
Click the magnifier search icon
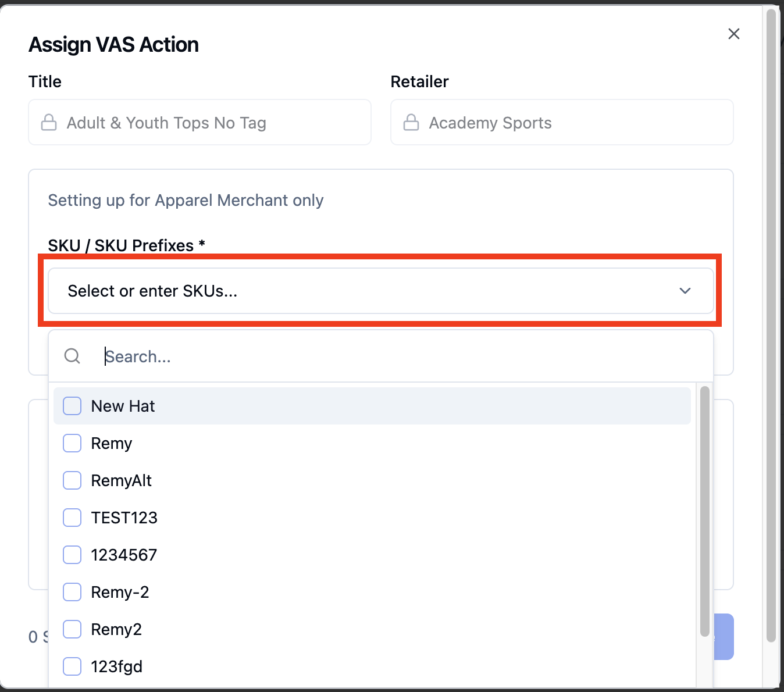coord(72,356)
